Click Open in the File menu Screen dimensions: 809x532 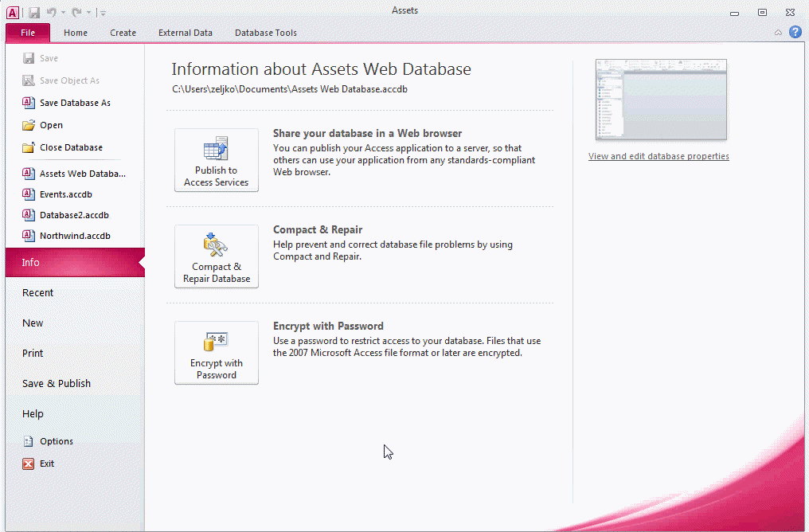(x=42, y=125)
